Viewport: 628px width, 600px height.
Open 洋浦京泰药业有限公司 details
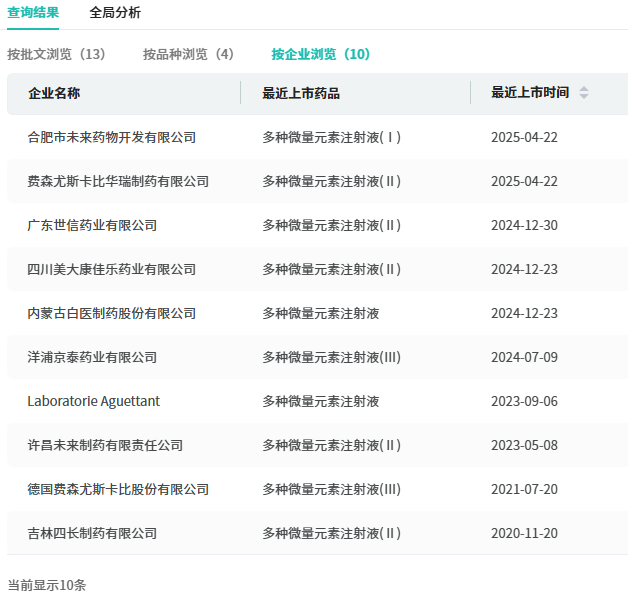(92, 357)
